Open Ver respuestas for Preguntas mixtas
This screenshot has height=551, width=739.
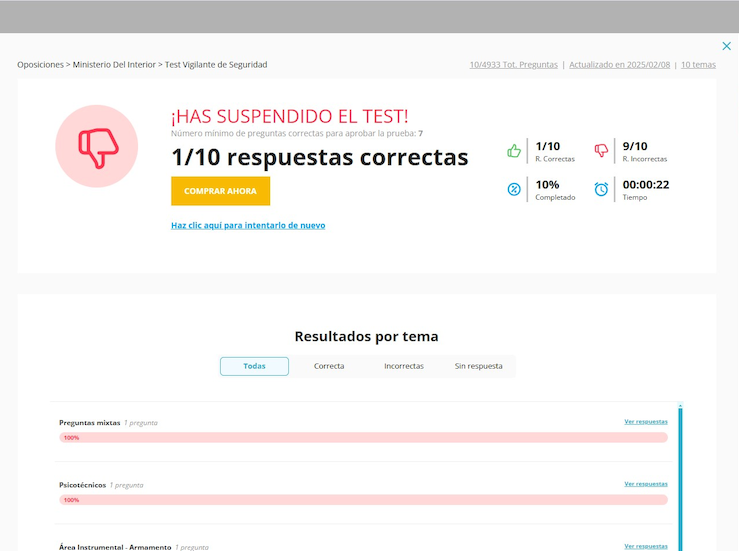(646, 421)
